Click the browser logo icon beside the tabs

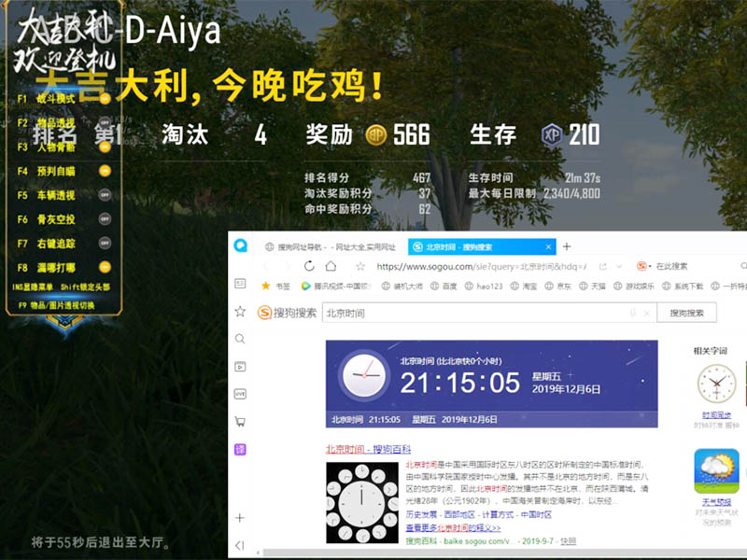coord(241,245)
